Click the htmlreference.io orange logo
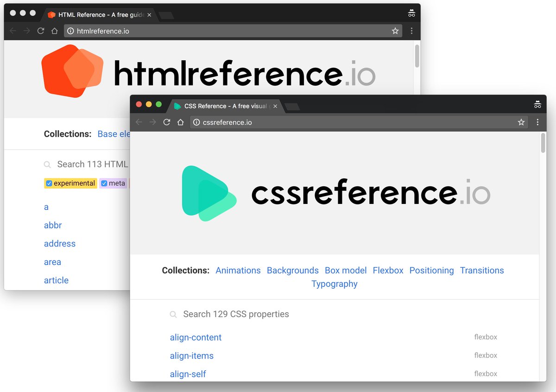This screenshot has width=556, height=392. point(72,71)
